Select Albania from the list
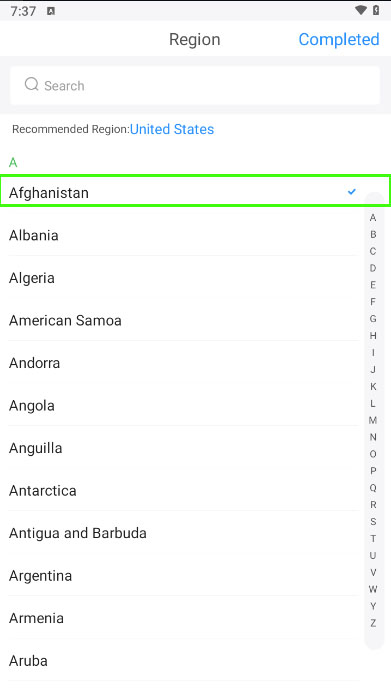The width and height of the screenshot is (391, 694). point(182,235)
